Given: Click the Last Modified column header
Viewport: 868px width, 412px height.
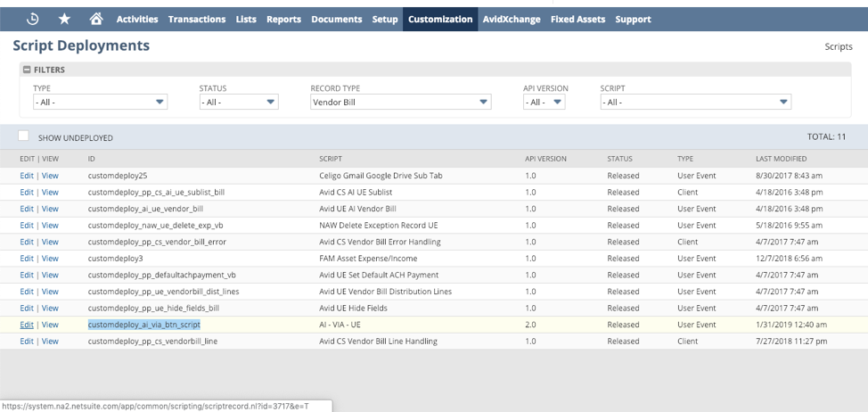Looking at the screenshot, I should (x=781, y=159).
